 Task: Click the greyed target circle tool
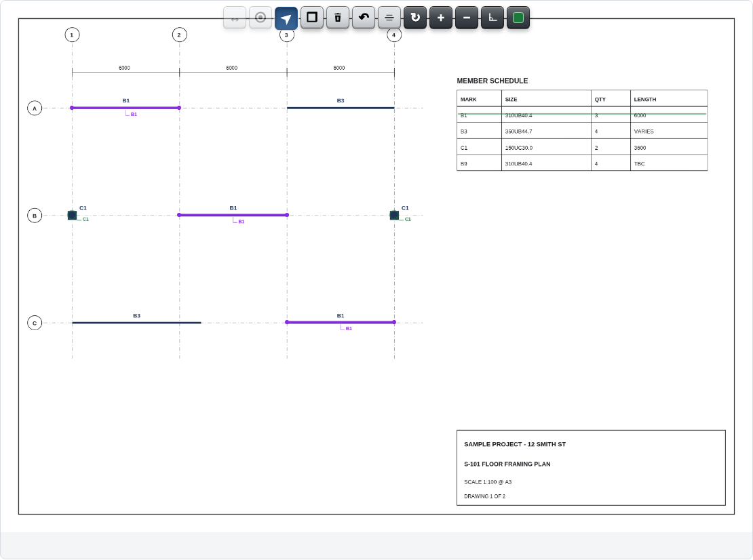click(260, 18)
